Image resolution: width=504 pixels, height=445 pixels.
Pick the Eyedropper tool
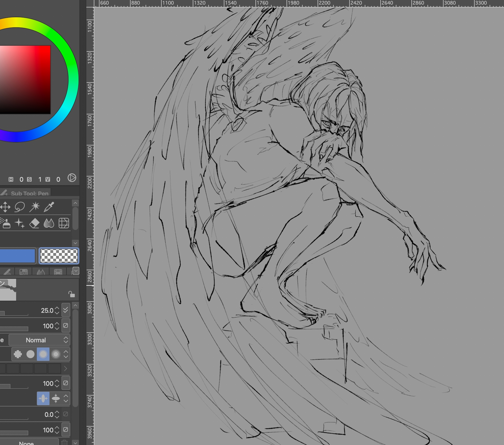pos(49,207)
